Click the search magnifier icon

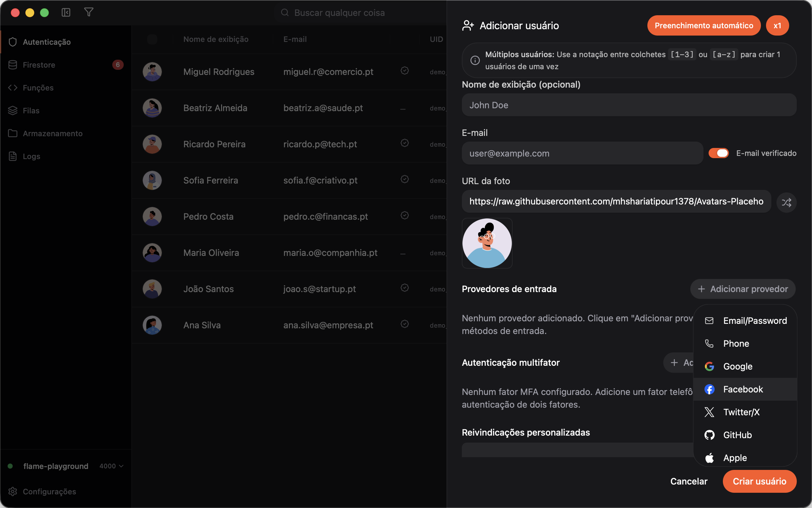[285, 12]
